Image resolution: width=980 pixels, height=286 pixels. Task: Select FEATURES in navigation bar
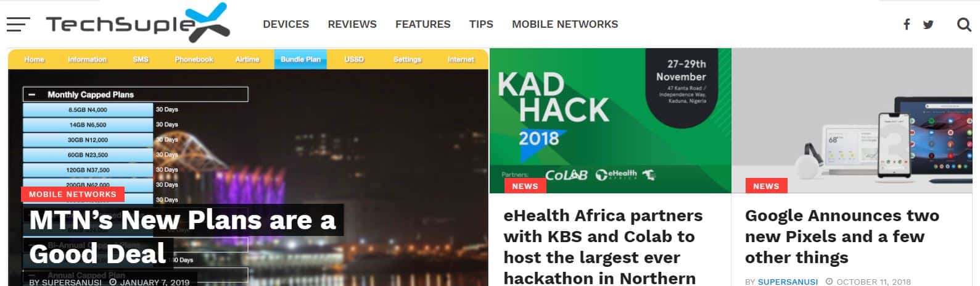coord(423,24)
